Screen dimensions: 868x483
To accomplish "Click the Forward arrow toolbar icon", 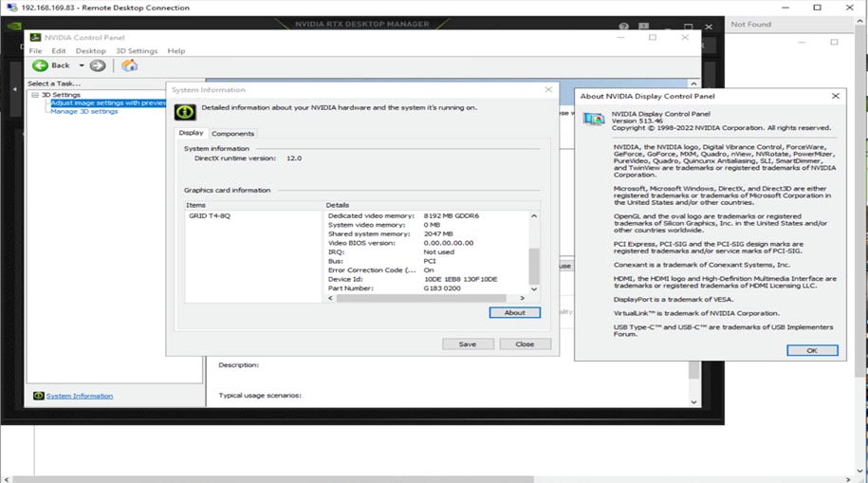I will pos(98,65).
